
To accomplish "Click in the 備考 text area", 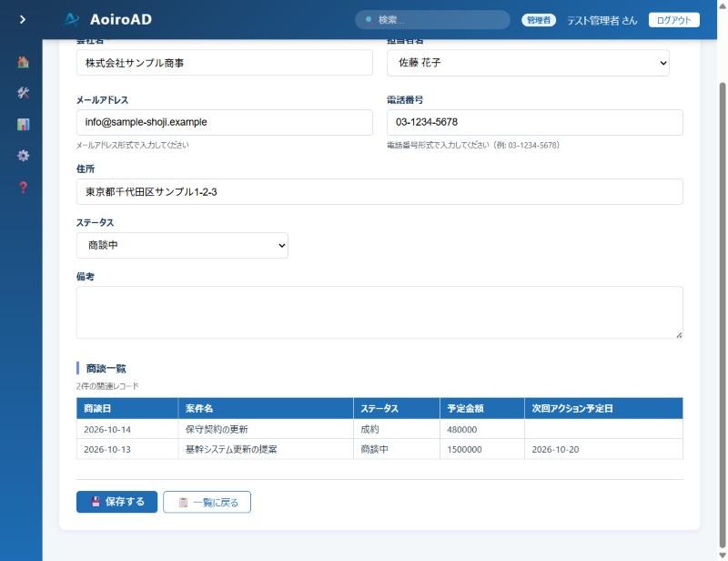I will [x=379, y=312].
